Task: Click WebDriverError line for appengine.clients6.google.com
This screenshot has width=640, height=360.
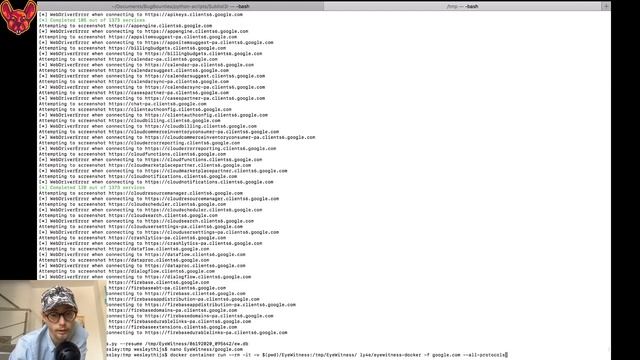Action: [143, 31]
